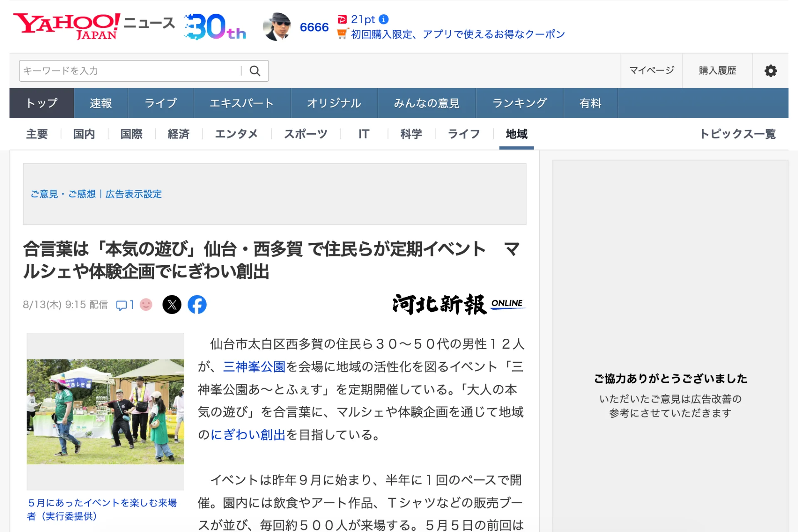The height and width of the screenshot is (532, 798).
Task: Open the photo caption link 5月にあったイベント
Action: pyautogui.click(x=102, y=509)
